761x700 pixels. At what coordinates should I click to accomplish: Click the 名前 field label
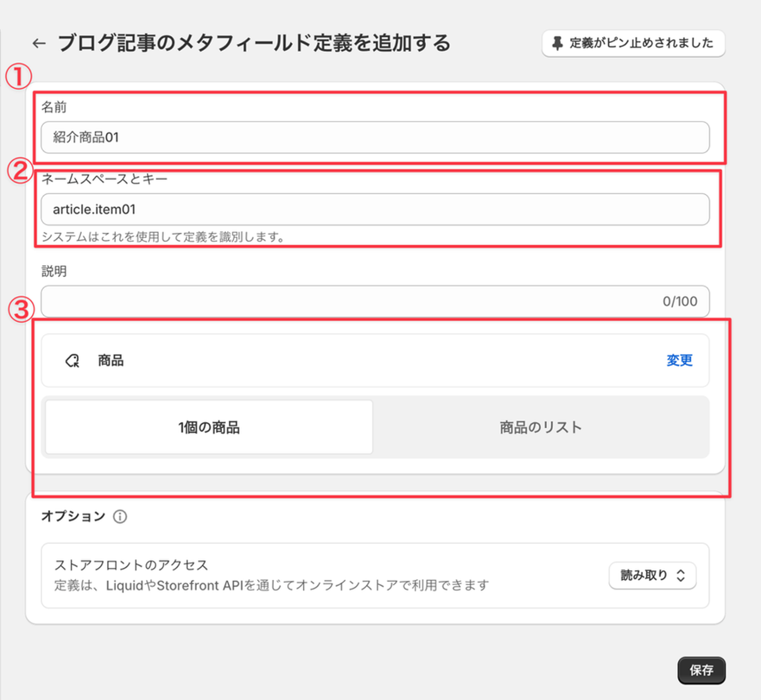[54, 107]
